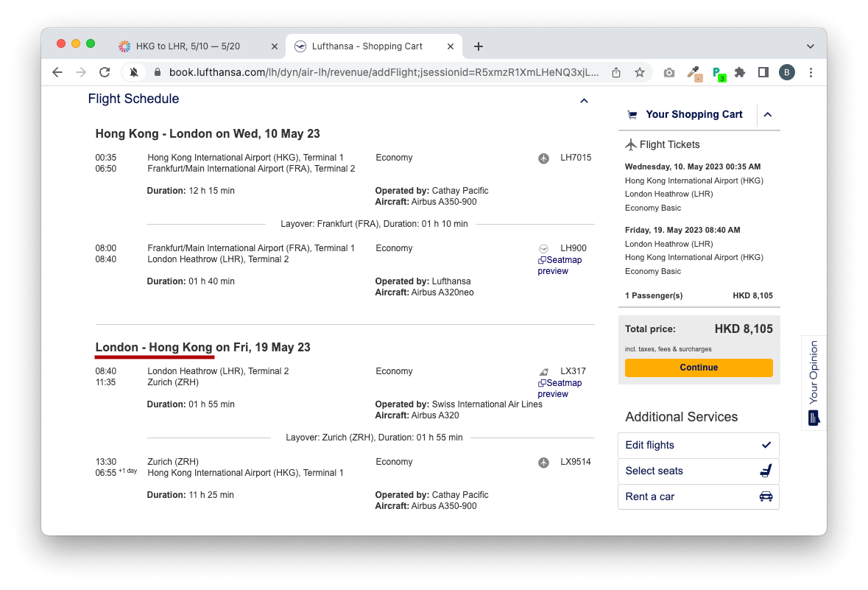Open the green P extension icon
The image size is (868, 590).
[718, 73]
